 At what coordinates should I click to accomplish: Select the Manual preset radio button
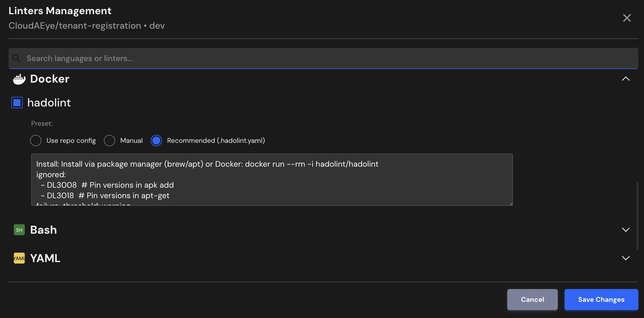110,141
